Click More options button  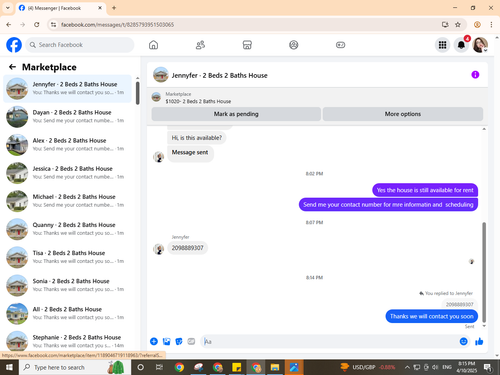tap(403, 114)
